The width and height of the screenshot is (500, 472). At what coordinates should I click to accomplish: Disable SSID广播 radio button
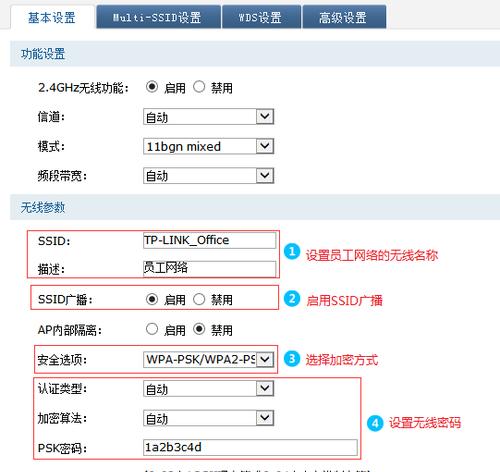[x=199, y=299]
